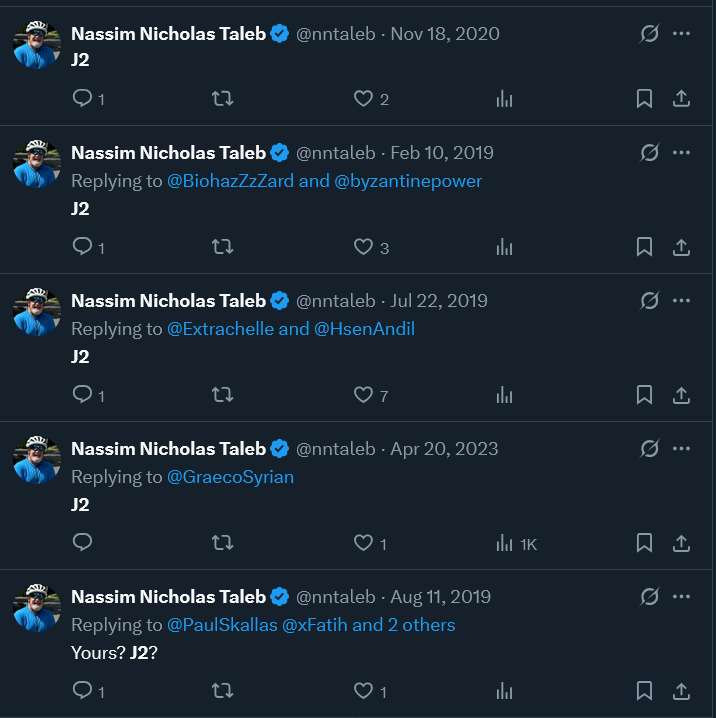Open more menu on Apr 20, 2023 tweet
Screen dimensions: 716x718
click(x=681, y=448)
